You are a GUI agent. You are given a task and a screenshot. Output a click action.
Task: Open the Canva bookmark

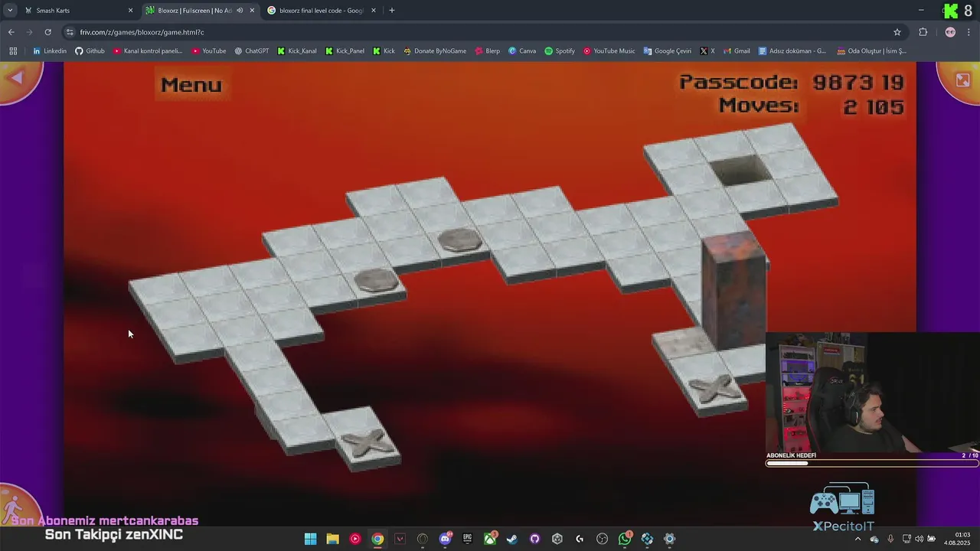coord(522,51)
